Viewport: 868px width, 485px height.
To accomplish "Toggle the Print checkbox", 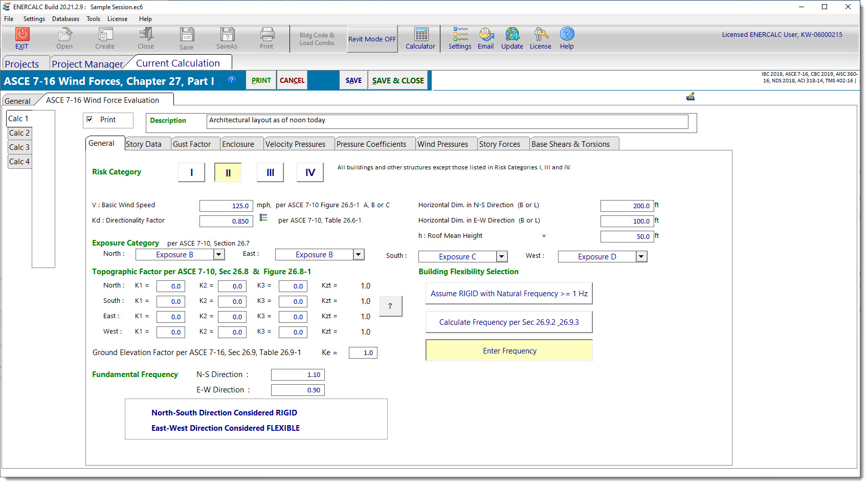I will [x=90, y=120].
